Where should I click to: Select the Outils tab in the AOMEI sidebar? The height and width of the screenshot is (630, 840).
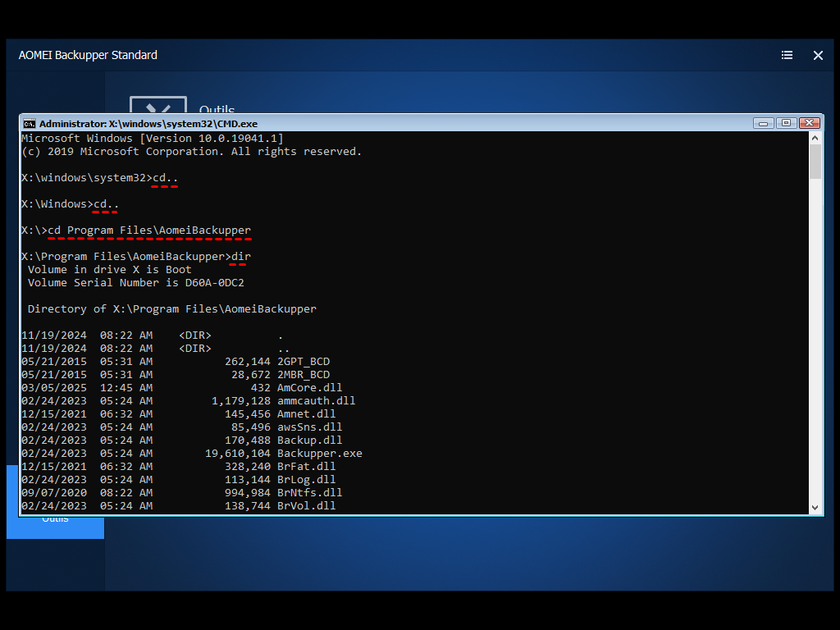click(55, 527)
